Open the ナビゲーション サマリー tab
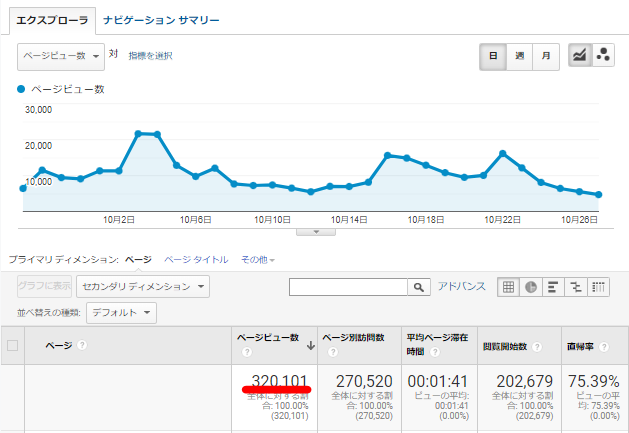Screen dimensions: 629x433 click(161, 20)
